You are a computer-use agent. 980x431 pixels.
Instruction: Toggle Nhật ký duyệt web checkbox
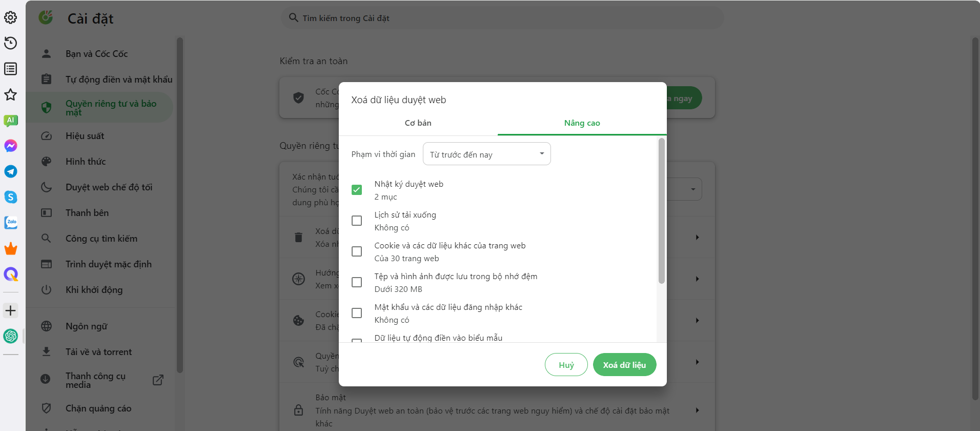[x=357, y=190]
